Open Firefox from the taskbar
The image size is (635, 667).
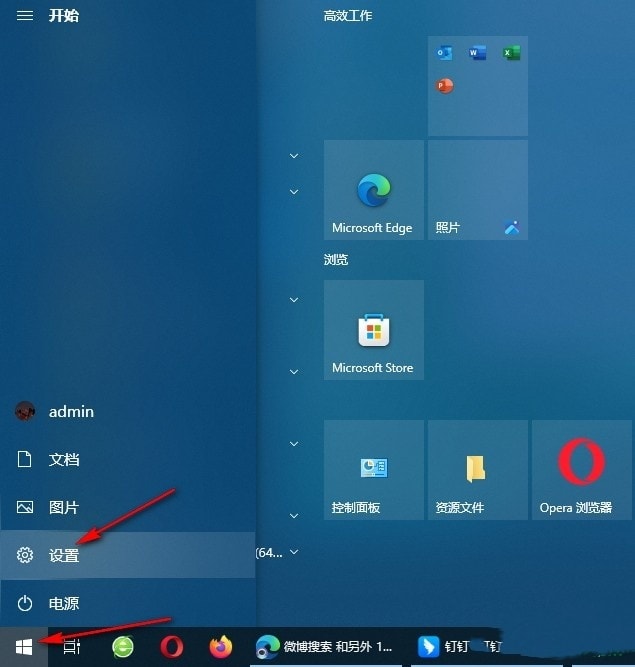click(x=221, y=647)
